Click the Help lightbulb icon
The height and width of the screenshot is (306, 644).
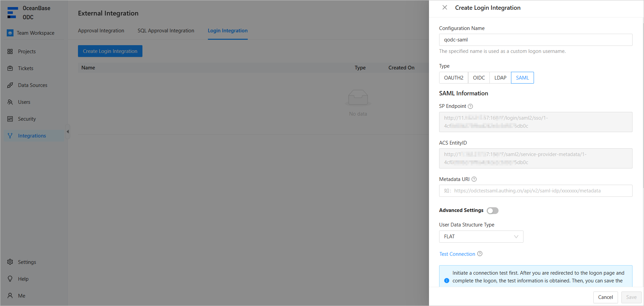point(10,279)
